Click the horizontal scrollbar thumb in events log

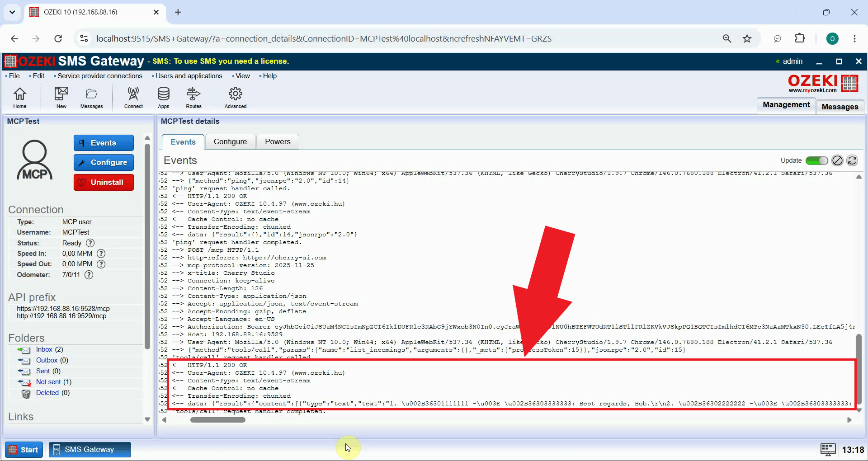[x=218, y=420]
